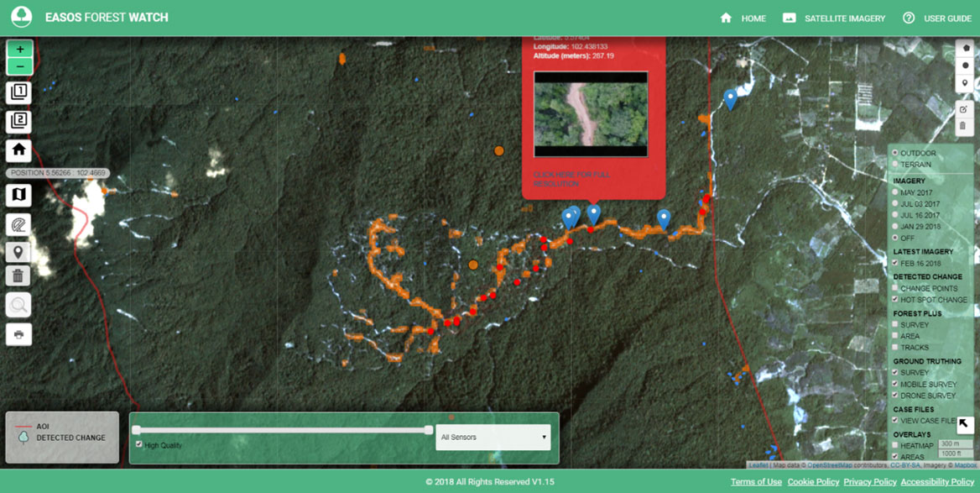The height and width of the screenshot is (493, 980).
Task: Toggle the HOT SPOT CHANGE checkbox
Action: click(895, 300)
